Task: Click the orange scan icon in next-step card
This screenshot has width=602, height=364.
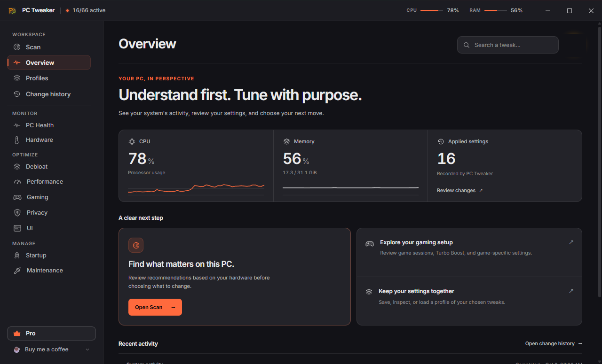Action: point(136,245)
